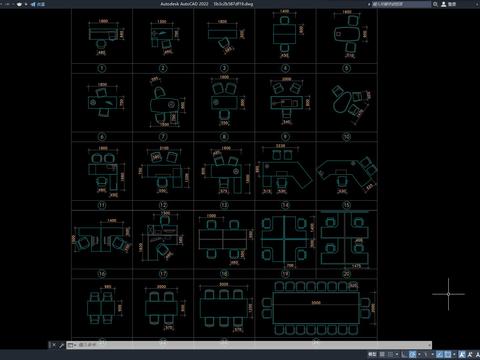480x360 pixels.
Task: Switch to the Model space button
Action: (x=372, y=354)
